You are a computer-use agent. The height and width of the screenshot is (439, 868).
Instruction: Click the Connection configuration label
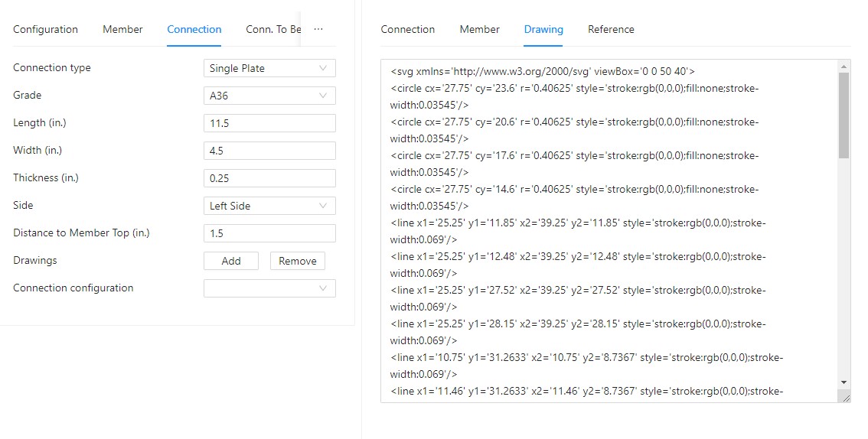click(x=73, y=288)
